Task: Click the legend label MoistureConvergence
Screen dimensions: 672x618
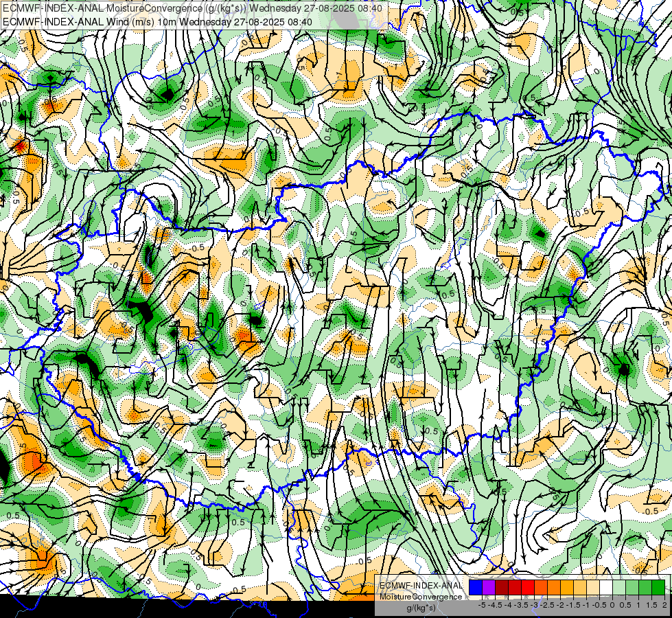Action: [x=421, y=597]
